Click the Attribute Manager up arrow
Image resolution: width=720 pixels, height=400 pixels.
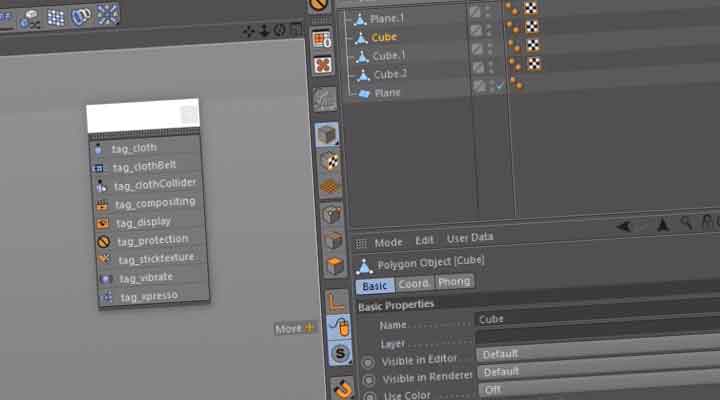(663, 225)
